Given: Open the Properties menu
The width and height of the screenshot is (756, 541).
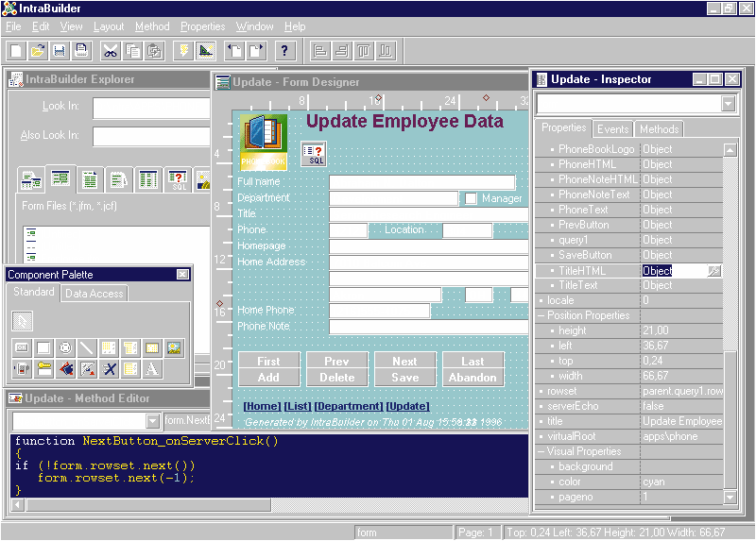Looking at the screenshot, I should coord(202,26).
